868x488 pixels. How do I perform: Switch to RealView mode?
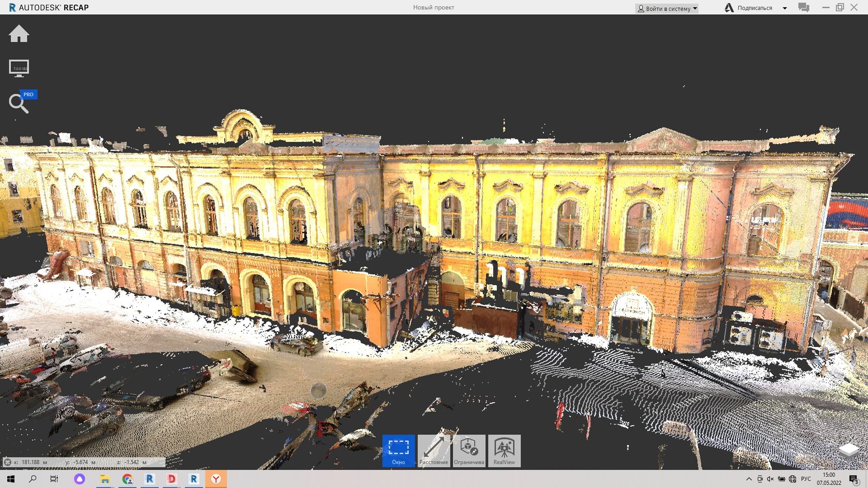(x=504, y=451)
